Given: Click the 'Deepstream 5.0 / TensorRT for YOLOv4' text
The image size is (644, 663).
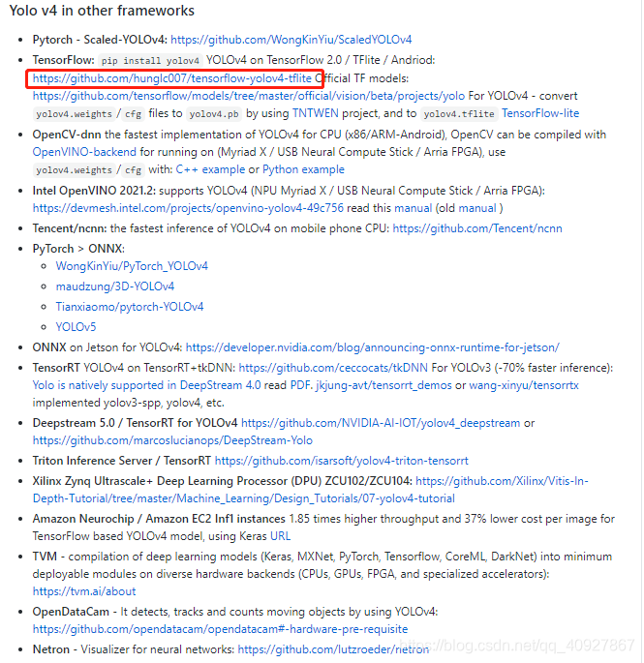Looking at the screenshot, I should click(x=135, y=423).
